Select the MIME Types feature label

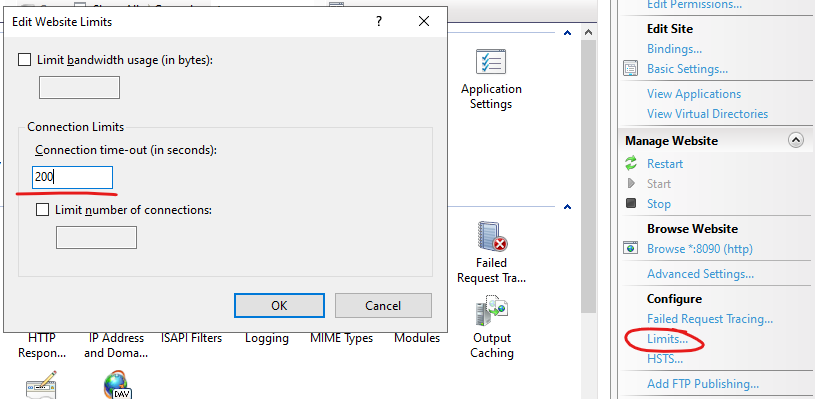pyautogui.click(x=341, y=338)
